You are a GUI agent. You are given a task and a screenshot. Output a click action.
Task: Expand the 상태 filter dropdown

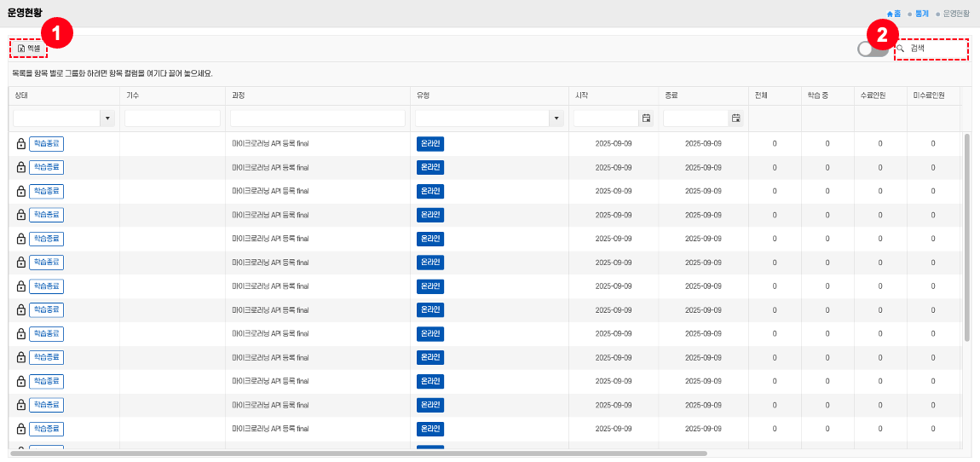pyautogui.click(x=107, y=118)
